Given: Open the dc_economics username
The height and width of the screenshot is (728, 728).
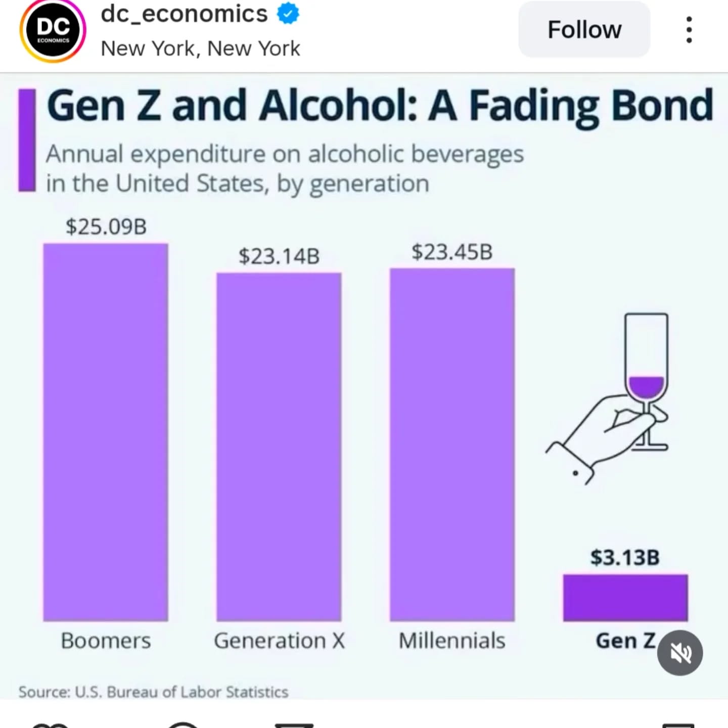Looking at the screenshot, I should [184, 14].
